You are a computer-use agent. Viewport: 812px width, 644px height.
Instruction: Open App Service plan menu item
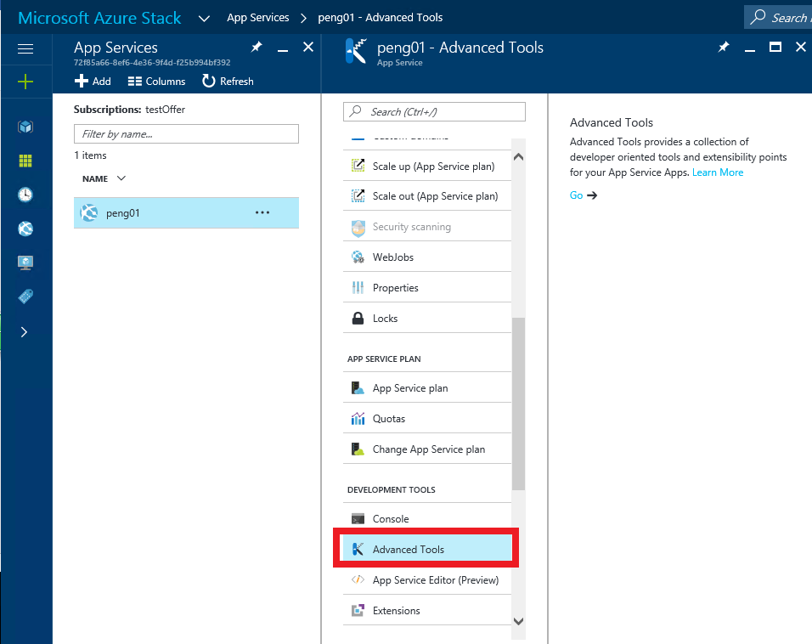pos(427,388)
